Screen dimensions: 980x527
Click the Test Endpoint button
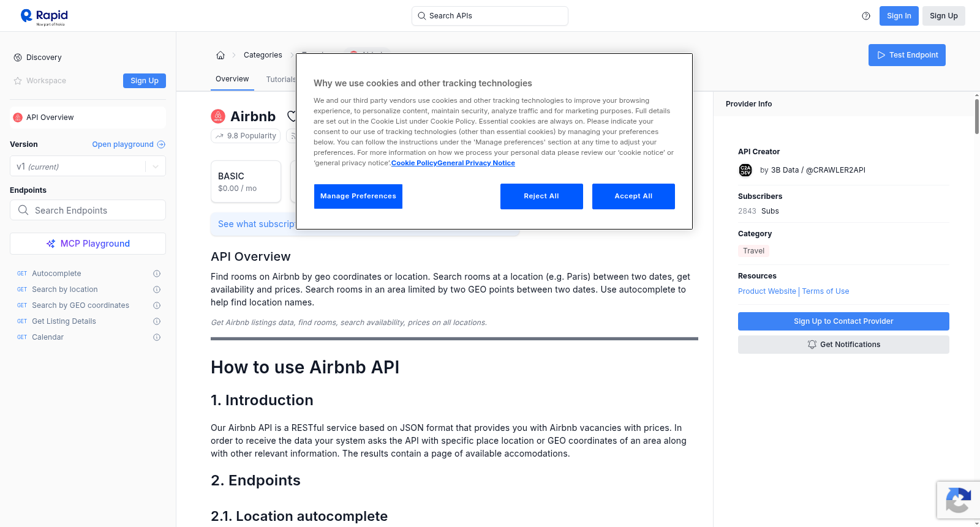pos(907,55)
